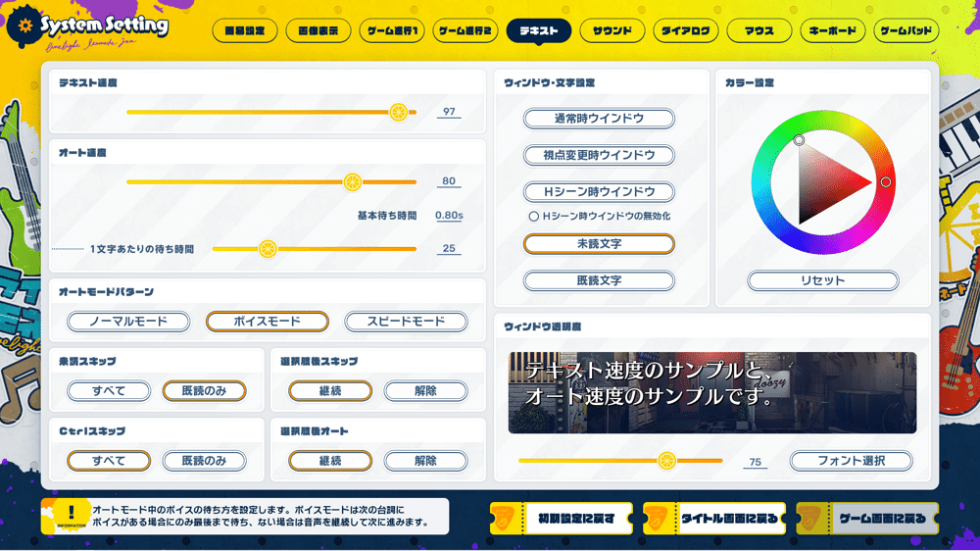Select ノーマルモード auto mode pattern
980x551 pixels.
pyautogui.click(x=128, y=322)
